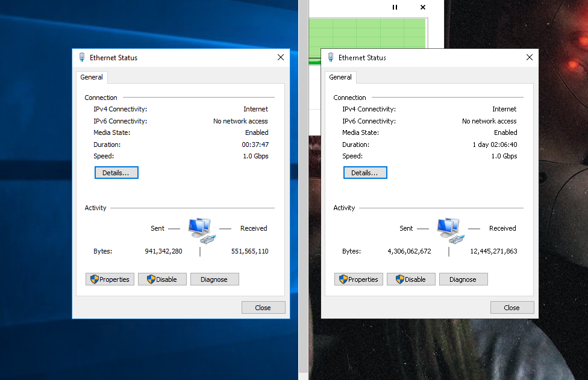This screenshot has width=588, height=380.
Task: Close the right Ethernet Status dialog via Close button
Action: [512, 308]
